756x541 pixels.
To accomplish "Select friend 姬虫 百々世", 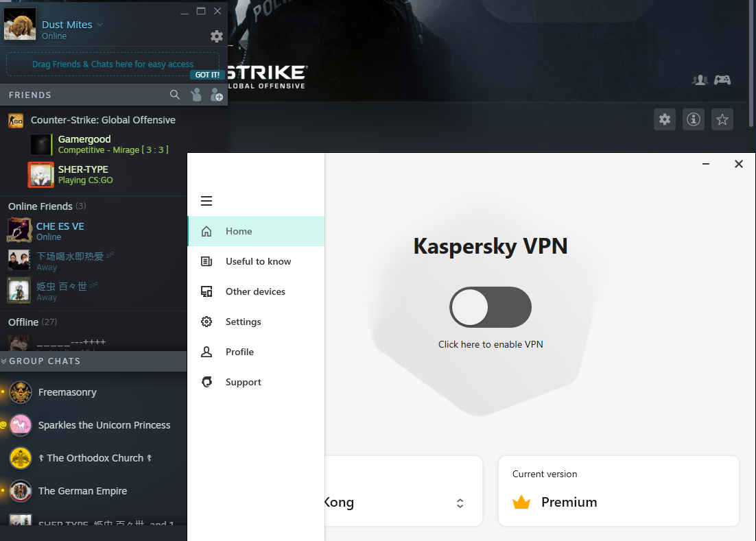I will click(x=93, y=291).
